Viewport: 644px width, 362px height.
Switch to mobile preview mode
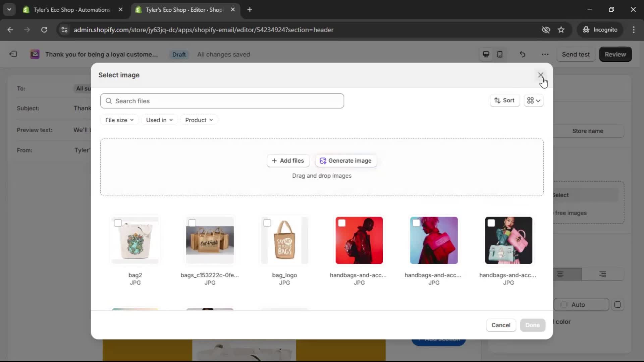pos(500,54)
